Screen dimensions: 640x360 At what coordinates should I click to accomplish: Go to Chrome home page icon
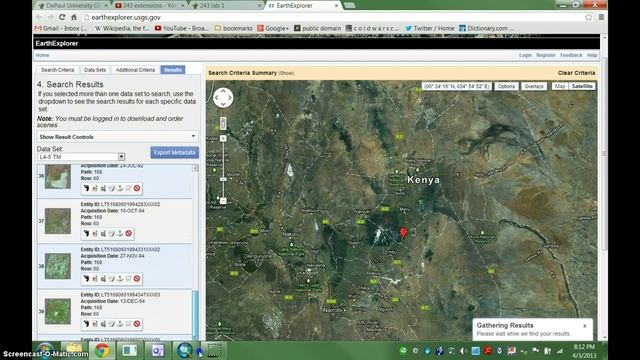click(74, 17)
